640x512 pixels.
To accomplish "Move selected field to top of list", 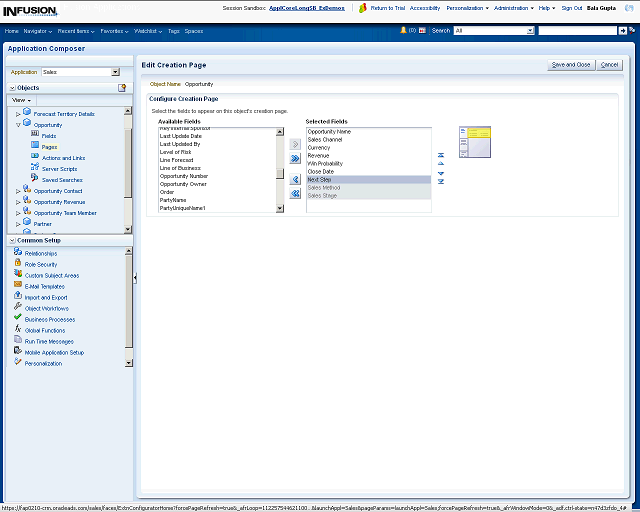I will [x=441, y=155].
